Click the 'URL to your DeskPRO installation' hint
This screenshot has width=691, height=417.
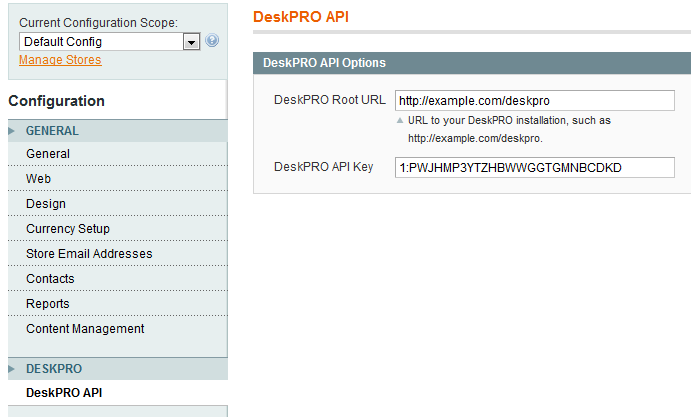[509, 129]
